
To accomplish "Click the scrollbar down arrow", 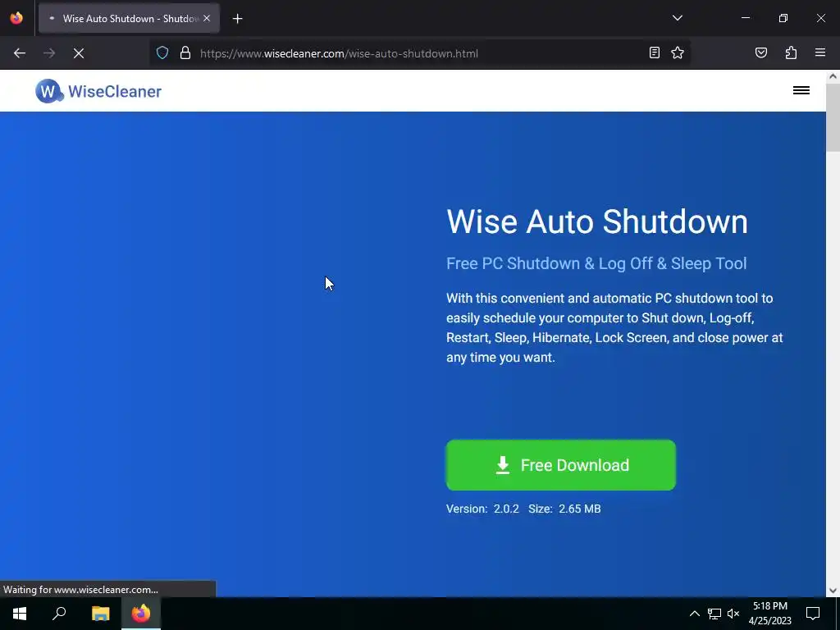I will pyautogui.click(x=833, y=591).
